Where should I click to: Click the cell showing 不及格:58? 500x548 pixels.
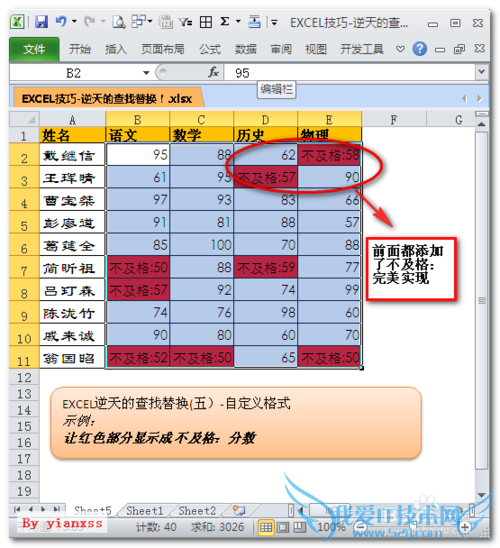pos(329,154)
